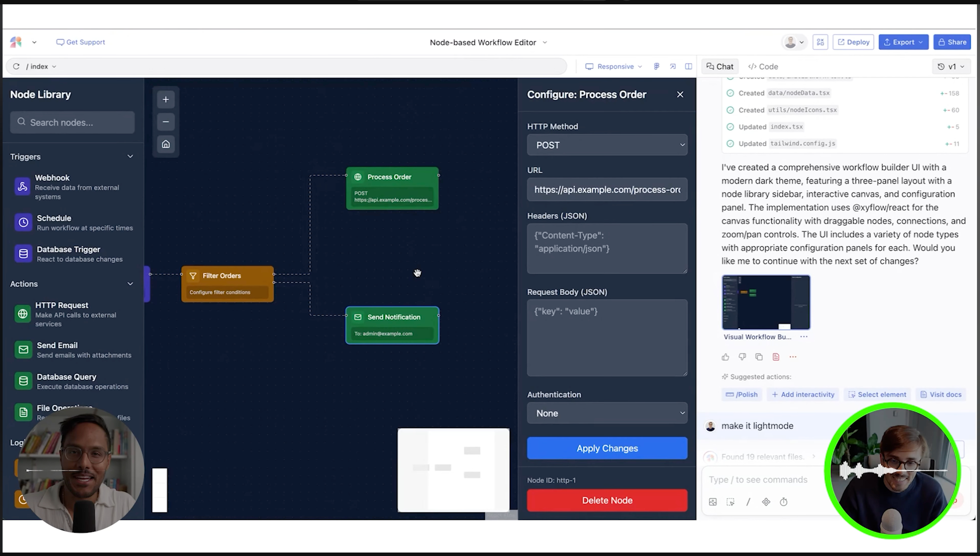
Task: Open the Visual Workflow Builder thumbnail
Action: [x=766, y=302]
